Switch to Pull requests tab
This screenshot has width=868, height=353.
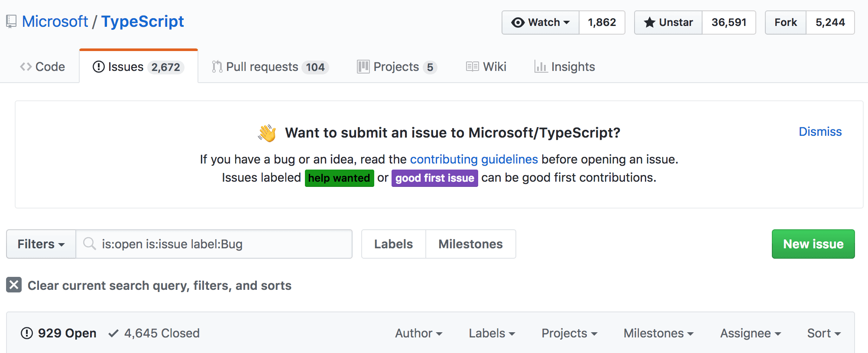pyautogui.click(x=270, y=67)
